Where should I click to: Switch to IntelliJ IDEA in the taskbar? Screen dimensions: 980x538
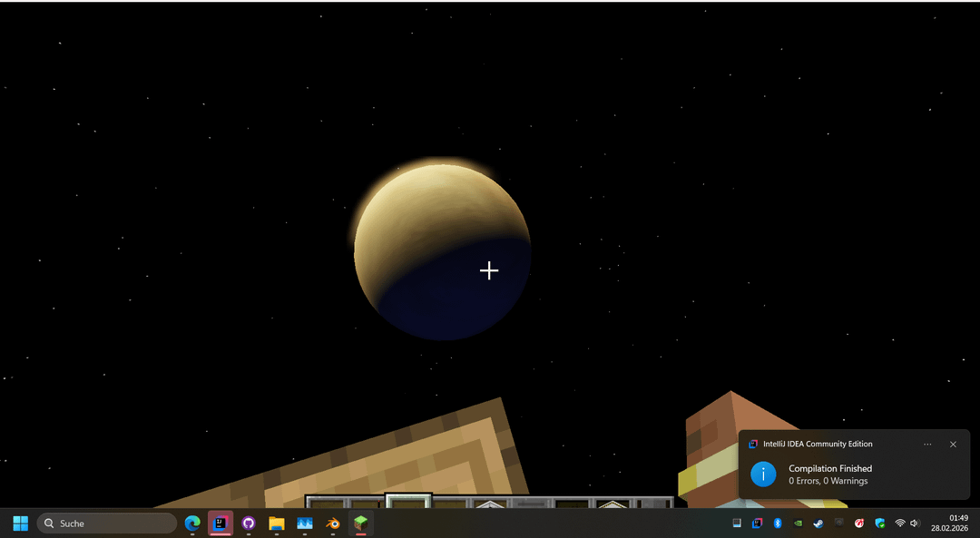tap(220, 523)
